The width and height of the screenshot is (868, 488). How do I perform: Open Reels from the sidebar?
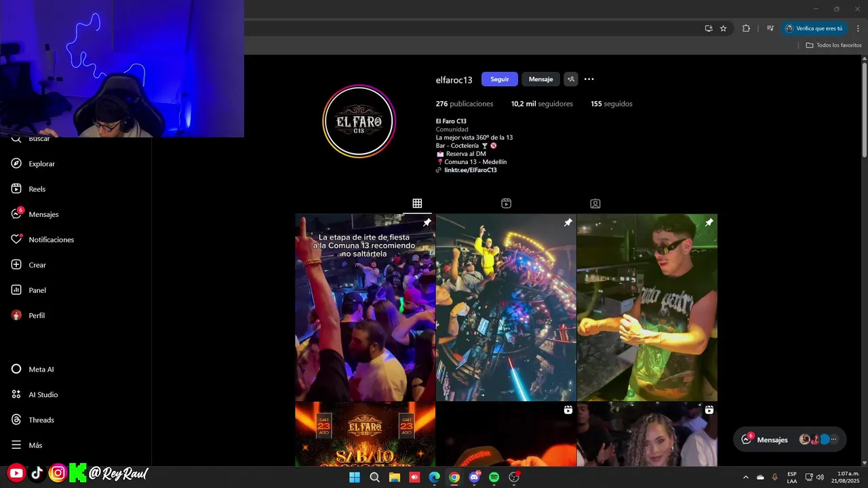click(37, 189)
